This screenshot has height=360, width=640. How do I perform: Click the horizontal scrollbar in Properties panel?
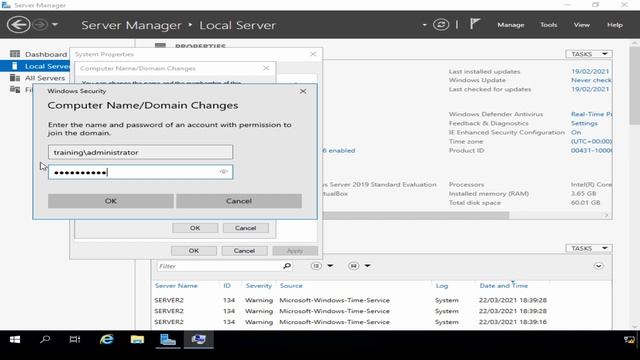(416, 215)
